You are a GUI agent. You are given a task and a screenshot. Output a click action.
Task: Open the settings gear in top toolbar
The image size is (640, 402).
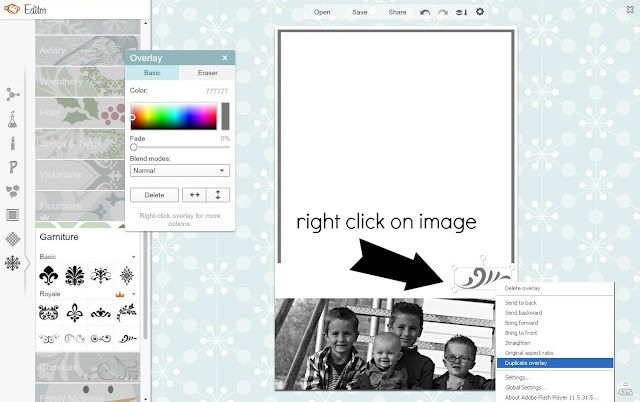[480, 12]
